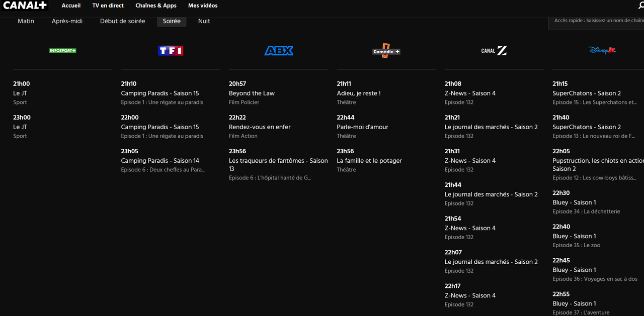Click the ABX channel logo

point(278,51)
